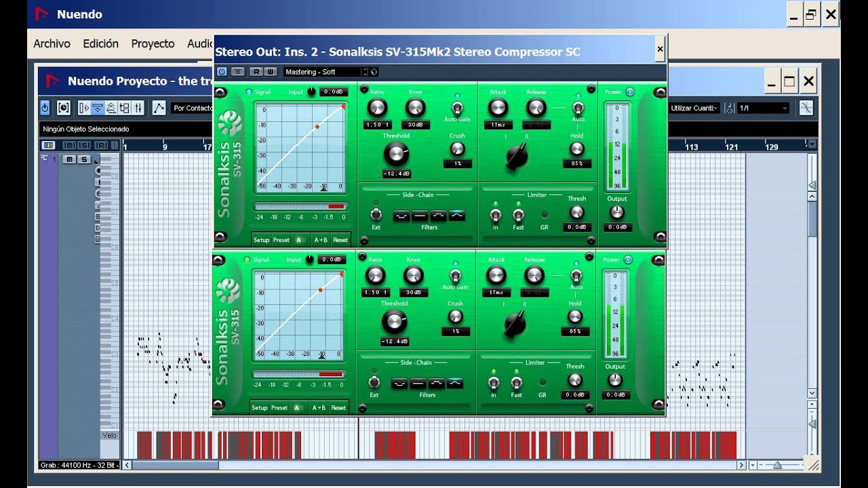Screen dimensions: 868x488
Task: Toggle Limiter In switch in upper panel
Action: (495, 216)
